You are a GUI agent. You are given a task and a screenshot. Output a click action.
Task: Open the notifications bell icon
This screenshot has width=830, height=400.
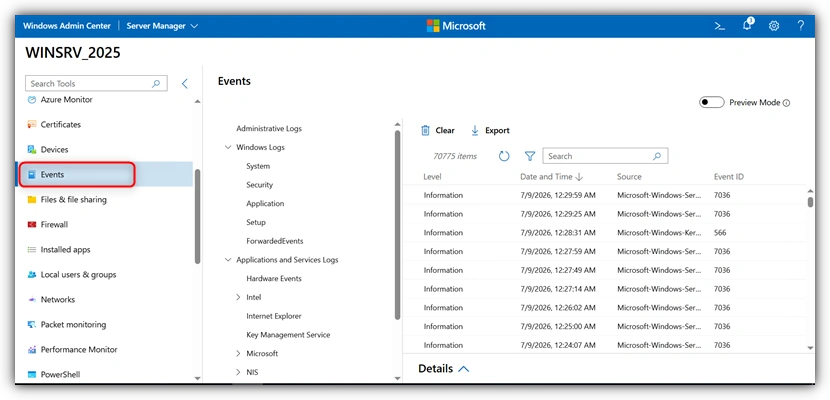(747, 25)
